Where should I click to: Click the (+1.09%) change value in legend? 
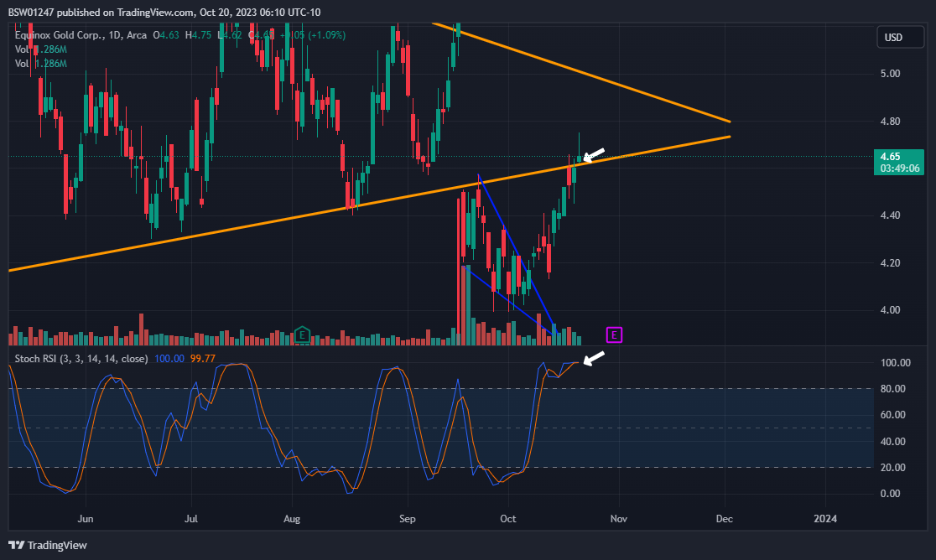pyautogui.click(x=326, y=35)
